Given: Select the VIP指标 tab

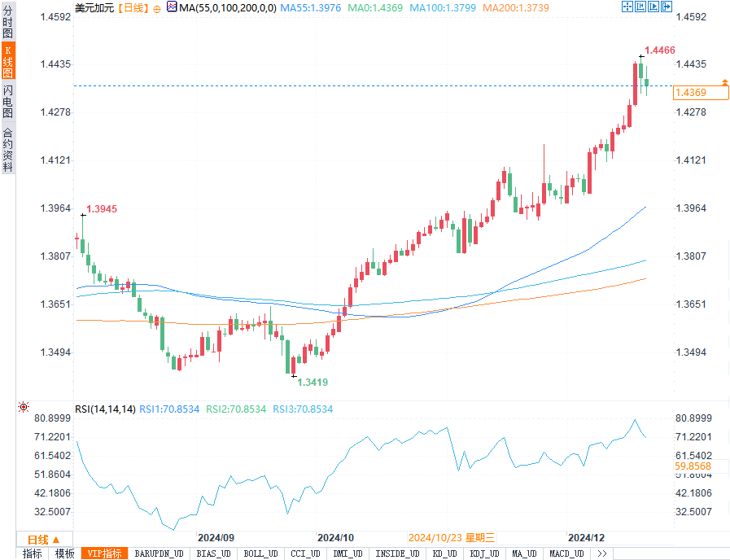Looking at the screenshot, I should click(105, 553).
